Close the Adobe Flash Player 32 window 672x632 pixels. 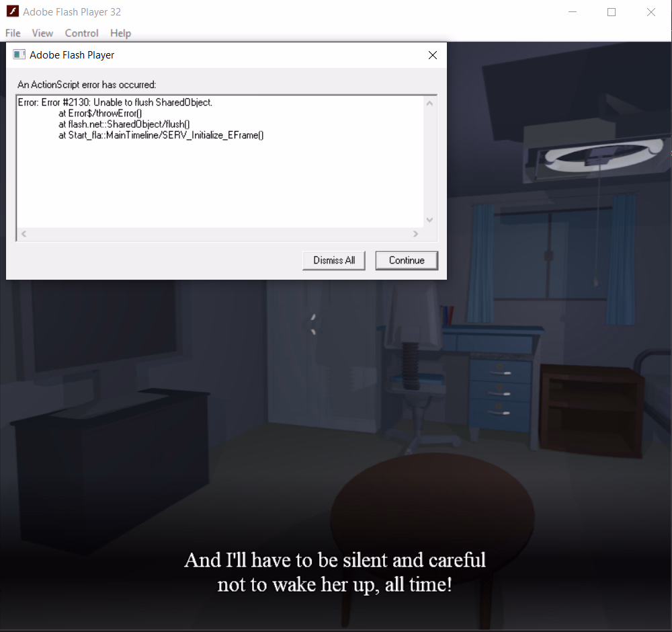651,12
